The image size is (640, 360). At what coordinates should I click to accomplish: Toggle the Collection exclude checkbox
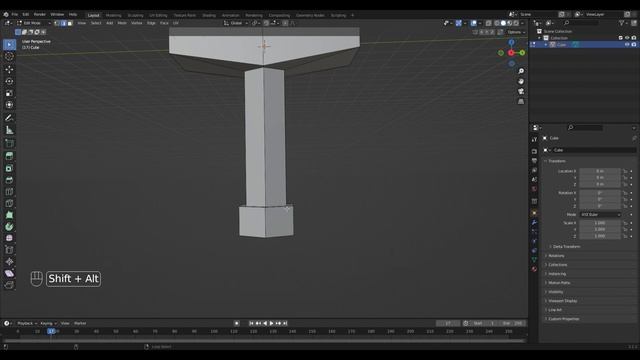(620, 38)
